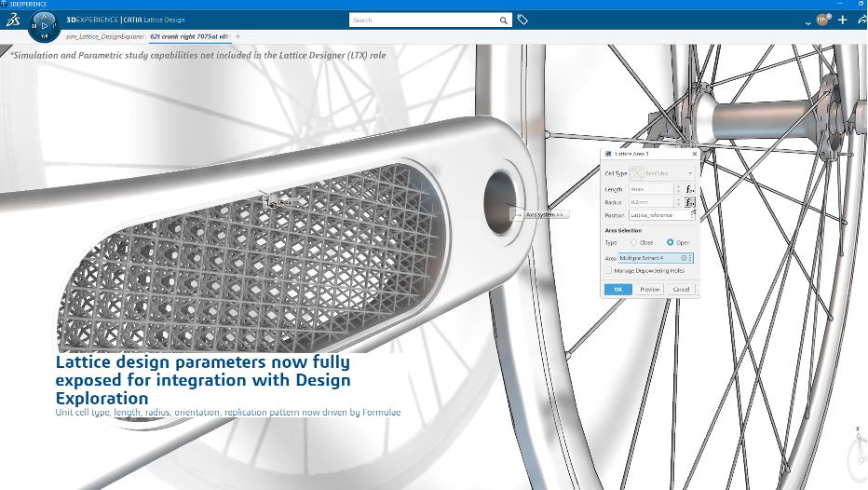Open a new tab with plus button
The height and width of the screenshot is (490, 868).
point(237,36)
